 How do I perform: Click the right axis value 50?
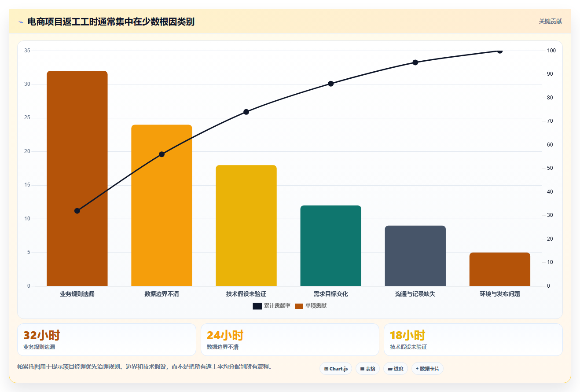(550, 168)
